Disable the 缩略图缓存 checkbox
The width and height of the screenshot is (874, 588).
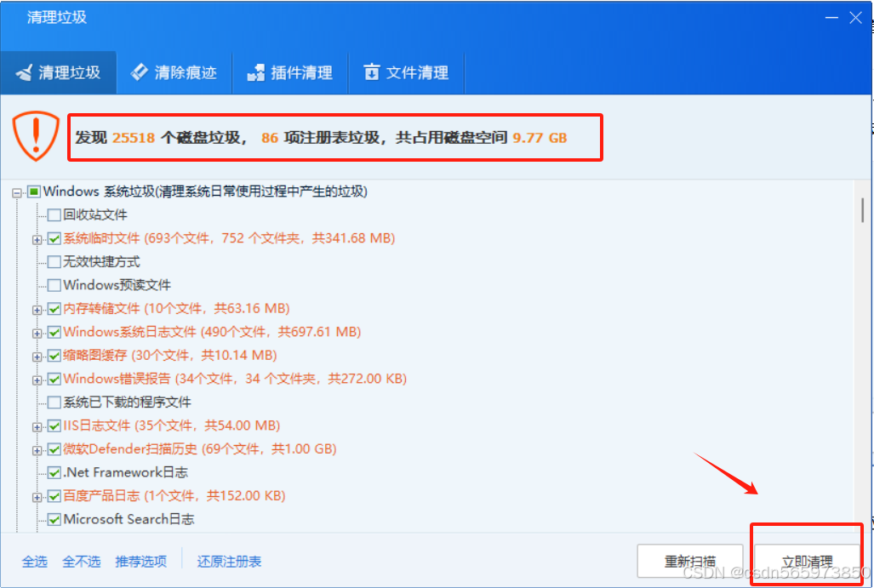tap(54, 356)
